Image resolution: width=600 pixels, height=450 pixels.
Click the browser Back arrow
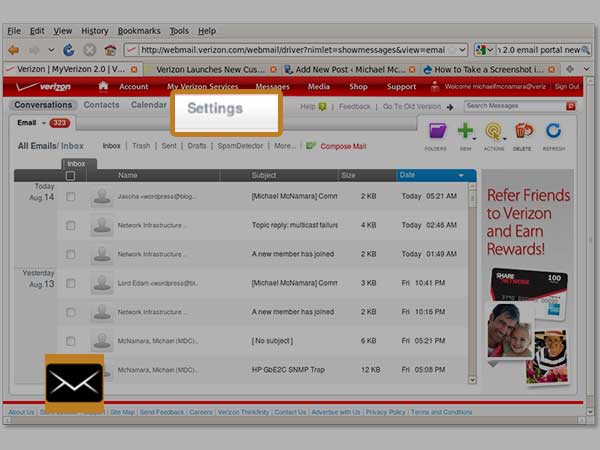coord(14,50)
